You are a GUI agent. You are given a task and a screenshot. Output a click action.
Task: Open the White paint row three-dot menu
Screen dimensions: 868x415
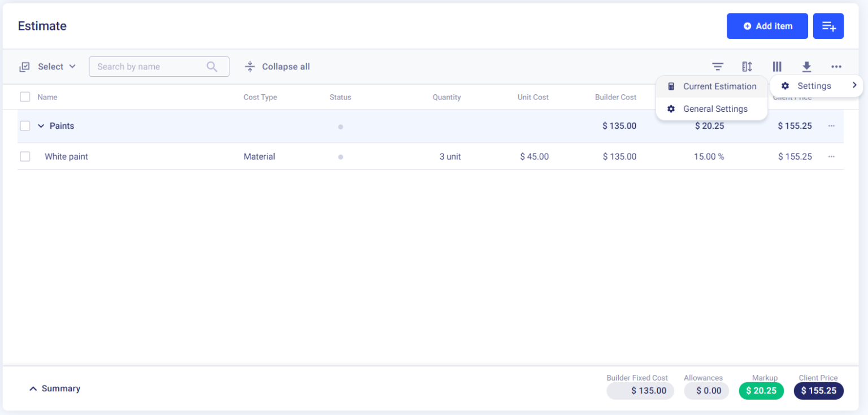click(831, 156)
